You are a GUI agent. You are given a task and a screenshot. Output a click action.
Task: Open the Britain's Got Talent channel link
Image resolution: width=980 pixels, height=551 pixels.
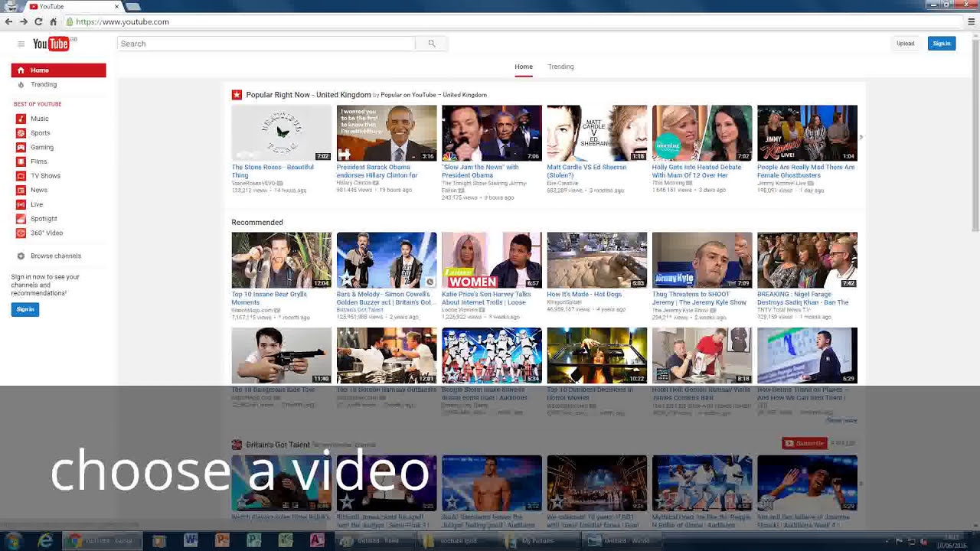pyautogui.click(x=278, y=445)
